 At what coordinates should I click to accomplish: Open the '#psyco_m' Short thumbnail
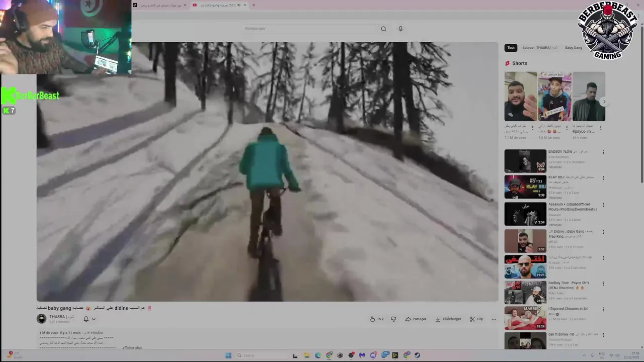(x=589, y=96)
